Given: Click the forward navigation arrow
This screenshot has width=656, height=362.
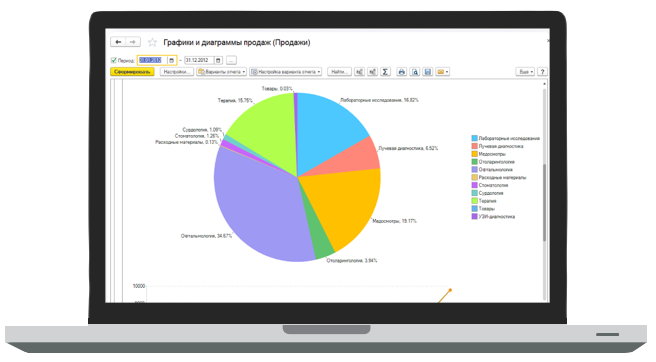Looking at the screenshot, I should (133, 42).
